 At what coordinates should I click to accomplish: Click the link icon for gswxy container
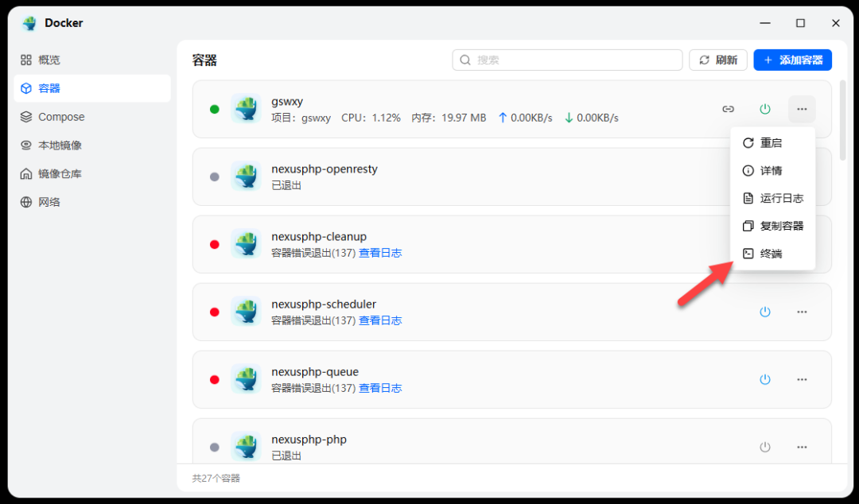728,109
